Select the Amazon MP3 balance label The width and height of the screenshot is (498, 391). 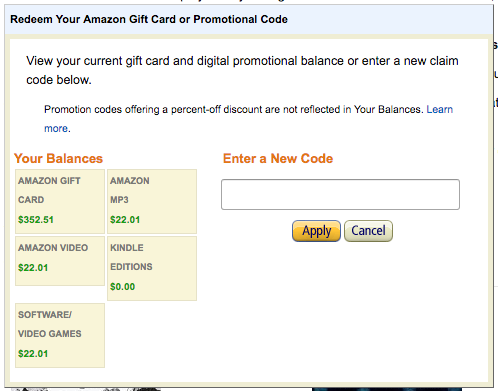(130, 190)
